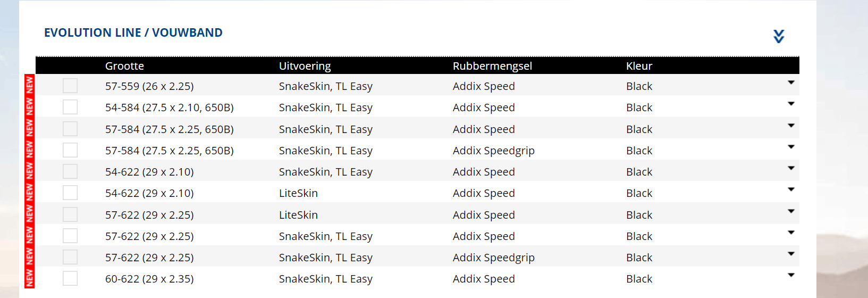The width and height of the screenshot is (868, 298).
Task: Click the Grootte column header
Action: click(x=124, y=66)
